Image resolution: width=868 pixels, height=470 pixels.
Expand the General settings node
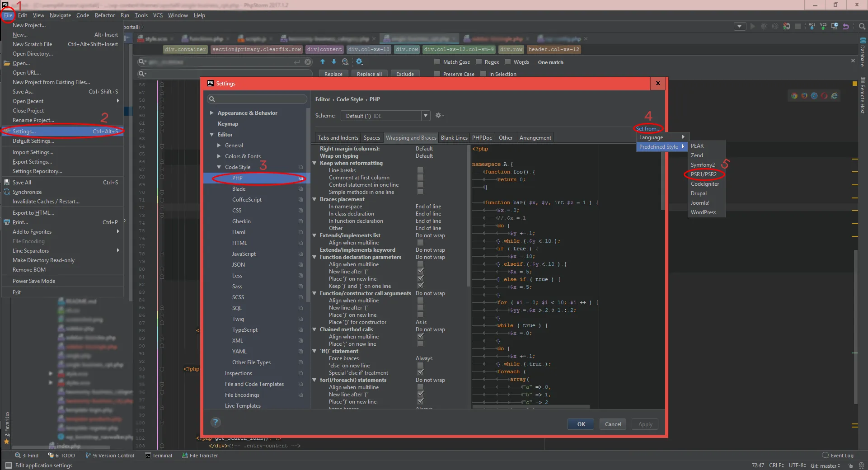coord(219,146)
